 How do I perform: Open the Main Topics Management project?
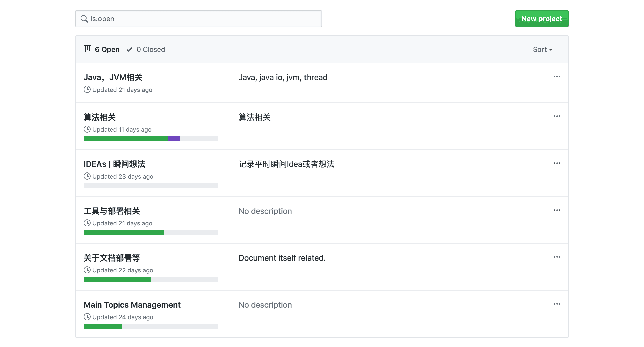[132, 305]
